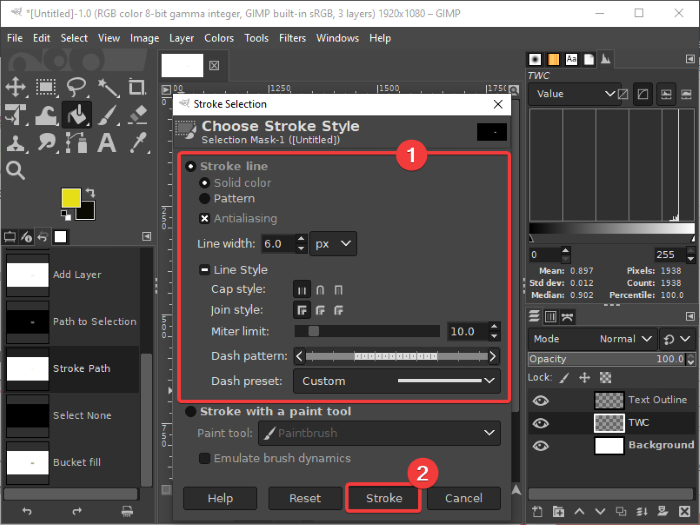Select the Unified Transform tool
Image resolution: width=700 pixels, height=525 pixels.
tap(16, 115)
